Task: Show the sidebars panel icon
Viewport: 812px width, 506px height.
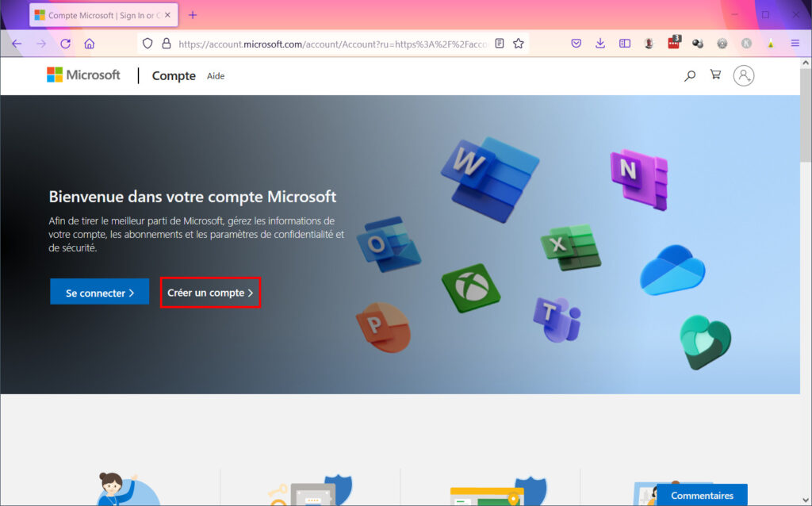Action: (625, 44)
